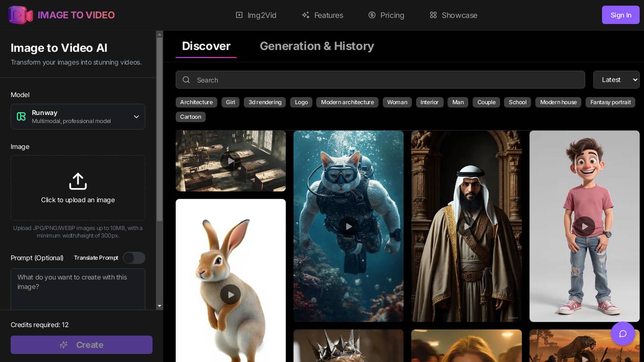Open the chat bubble support button
The width and height of the screenshot is (644, 362).
[623, 334]
